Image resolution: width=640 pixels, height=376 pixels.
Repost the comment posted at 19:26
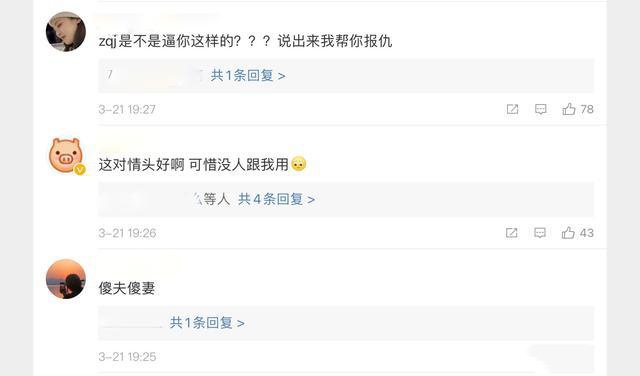[511, 233]
